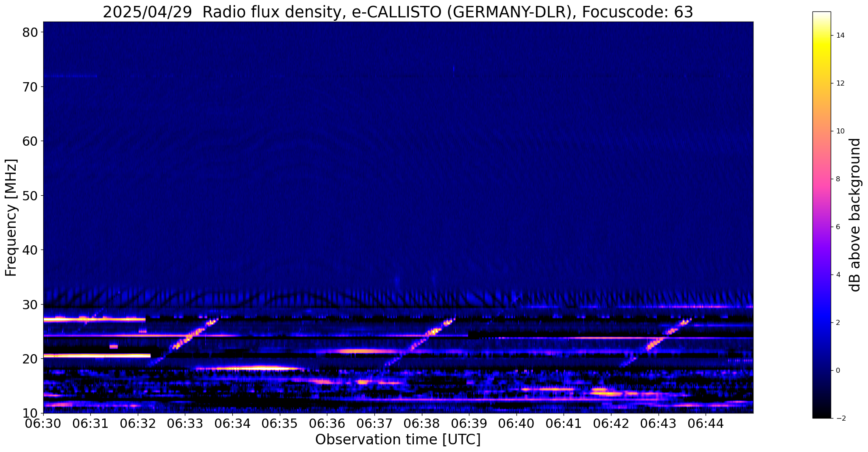868x452 pixels.
Task: Click the 'Frequency [MHz]' y-axis label
Action: (x=11, y=218)
